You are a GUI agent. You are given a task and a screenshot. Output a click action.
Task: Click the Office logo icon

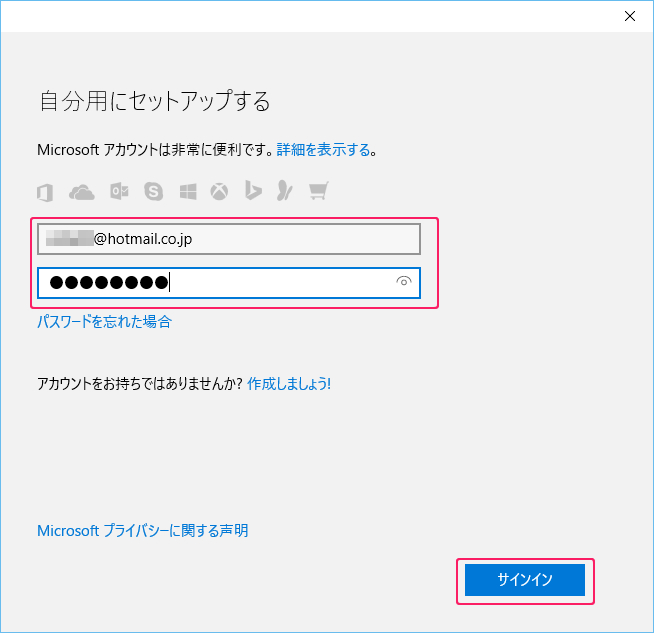click(x=45, y=192)
